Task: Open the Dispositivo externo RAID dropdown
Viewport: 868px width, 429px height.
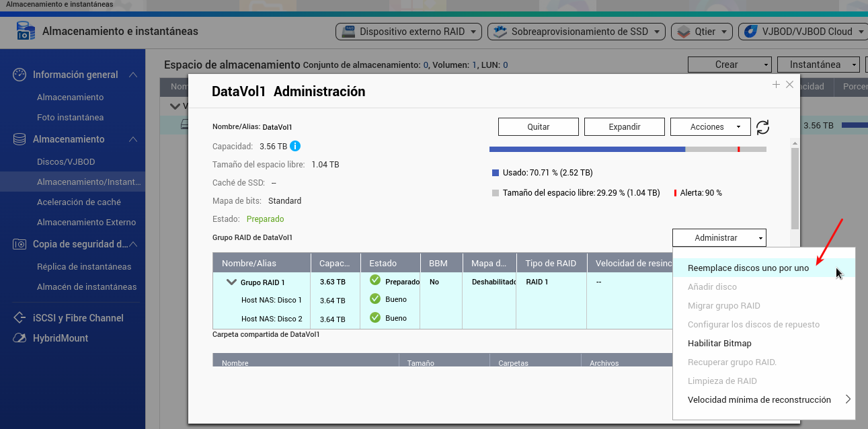Action: pyautogui.click(x=410, y=32)
